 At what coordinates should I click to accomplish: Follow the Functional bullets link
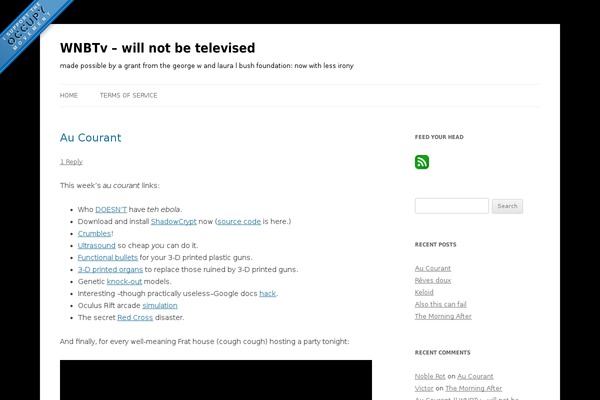click(108, 257)
